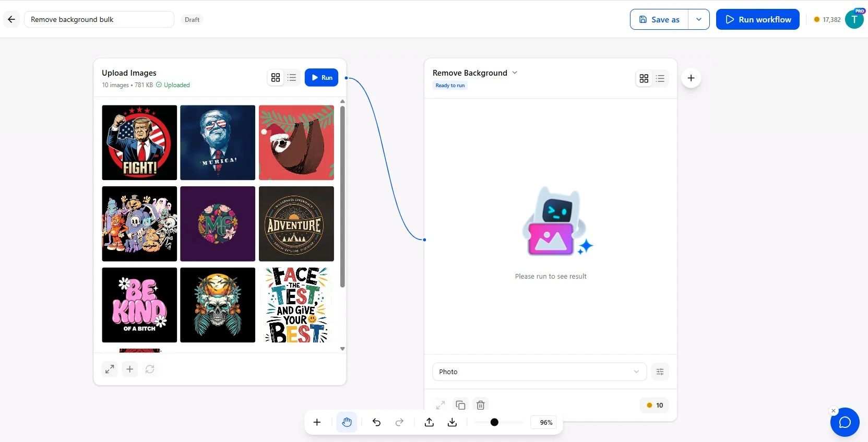Duplicate the Remove Background node

(460, 405)
